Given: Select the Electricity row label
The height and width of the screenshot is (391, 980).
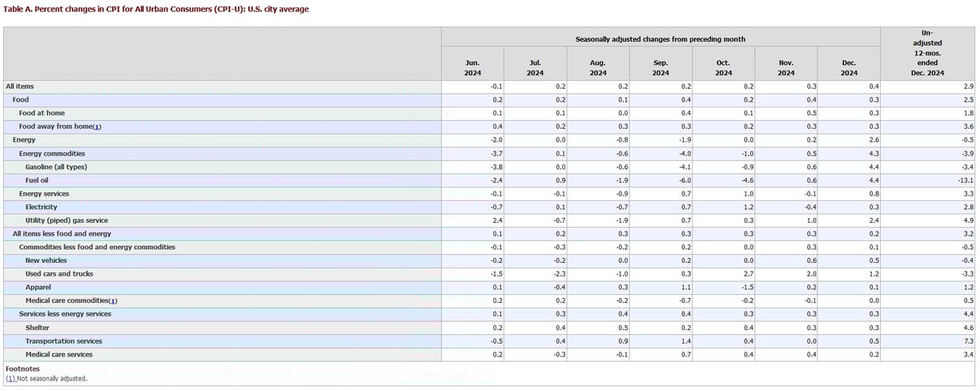Looking at the screenshot, I should point(41,207).
